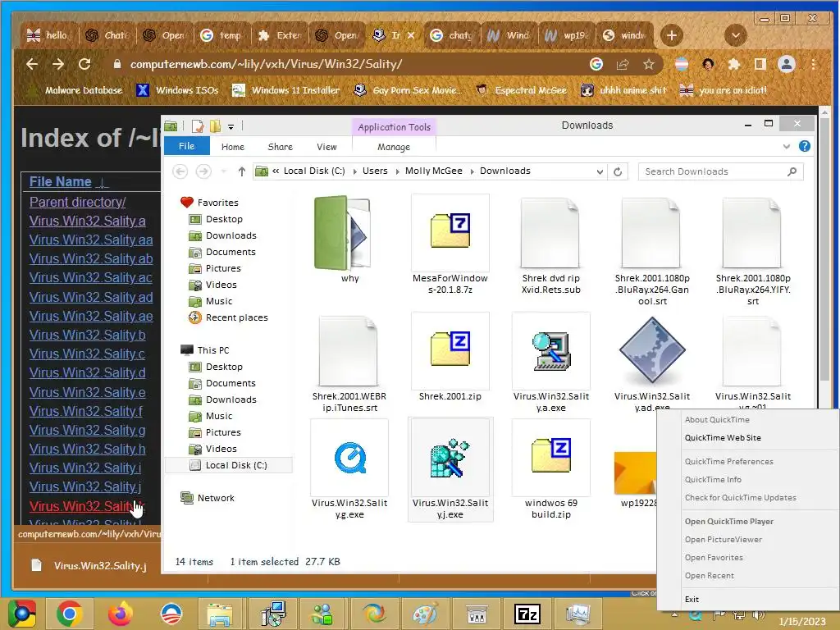Go back one page in Chrome

[32, 64]
